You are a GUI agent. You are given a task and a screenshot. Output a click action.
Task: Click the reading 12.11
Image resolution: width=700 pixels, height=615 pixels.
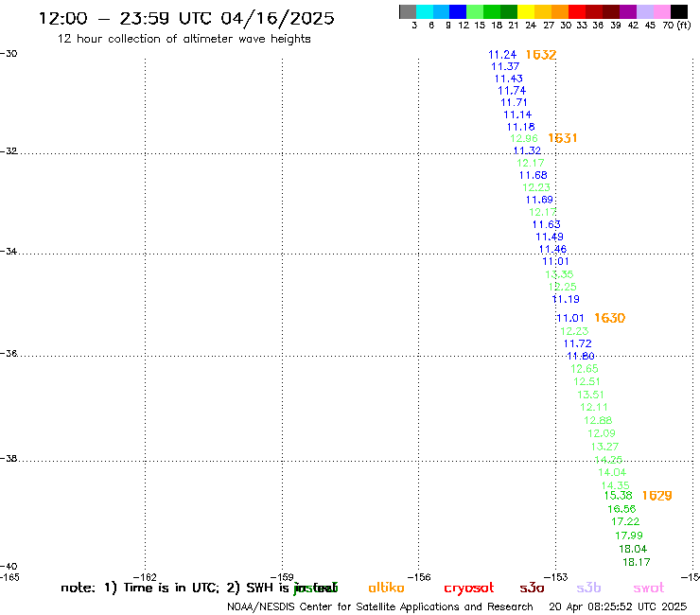[x=594, y=408]
